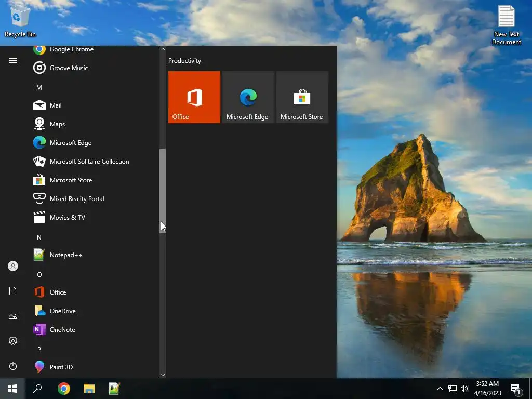Open the volume speaker tray icon
Screen dimensions: 532x399
coord(464,389)
